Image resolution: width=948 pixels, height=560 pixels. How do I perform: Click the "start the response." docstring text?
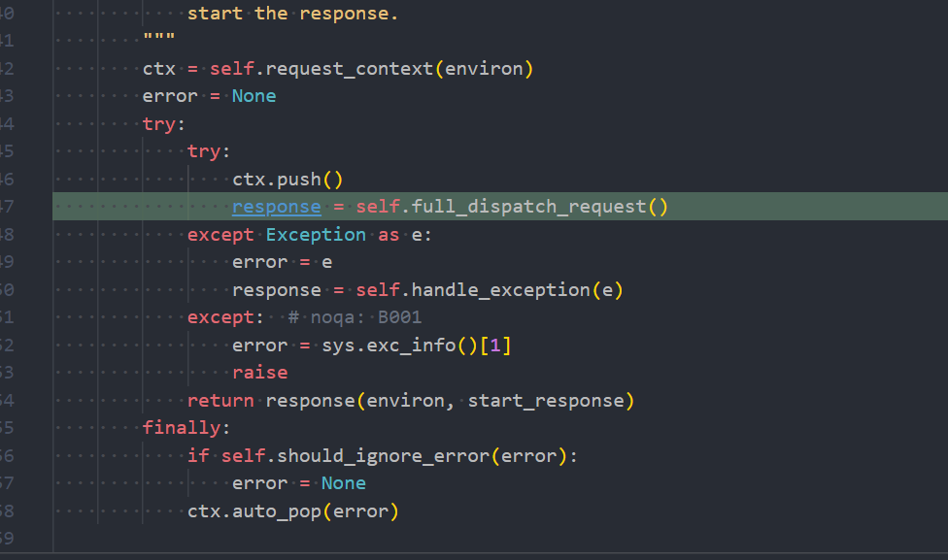pos(292,14)
